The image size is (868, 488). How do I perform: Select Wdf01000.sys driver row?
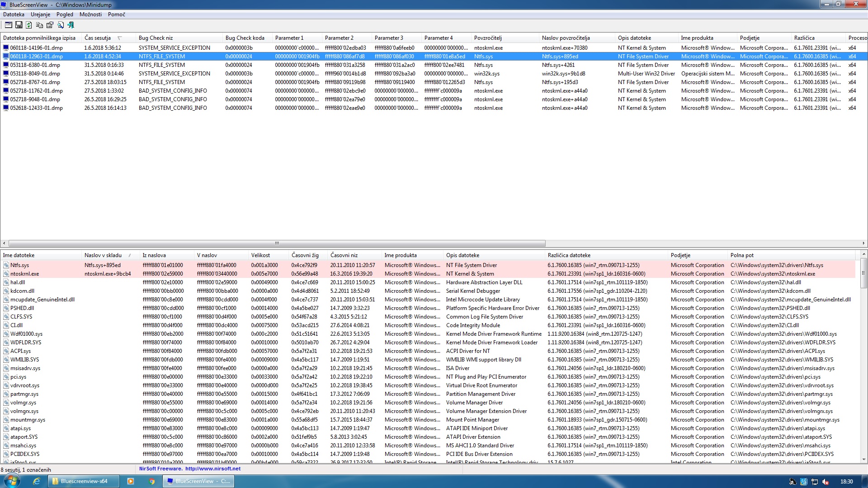click(428, 334)
